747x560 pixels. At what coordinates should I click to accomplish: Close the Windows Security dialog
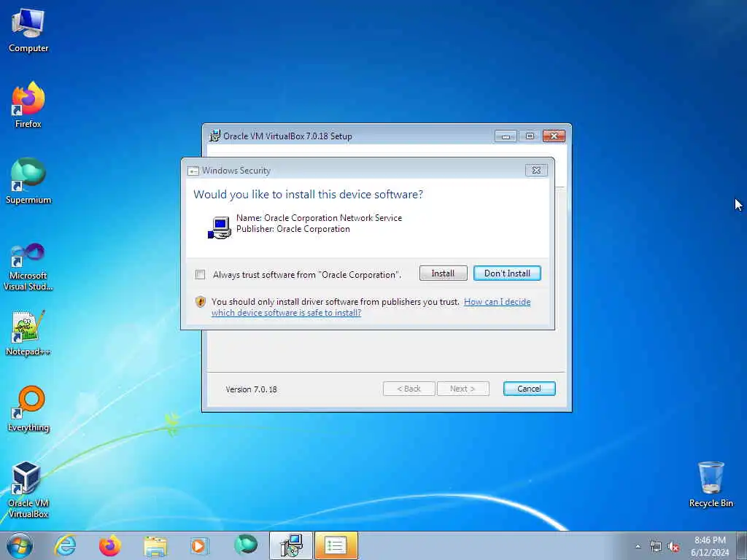(536, 170)
